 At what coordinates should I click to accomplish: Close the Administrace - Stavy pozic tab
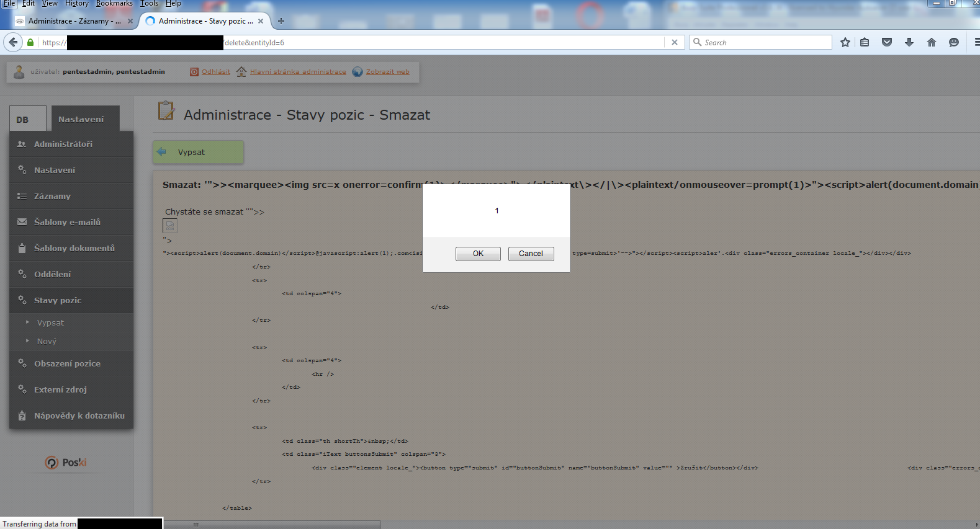(x=261, y=21)
